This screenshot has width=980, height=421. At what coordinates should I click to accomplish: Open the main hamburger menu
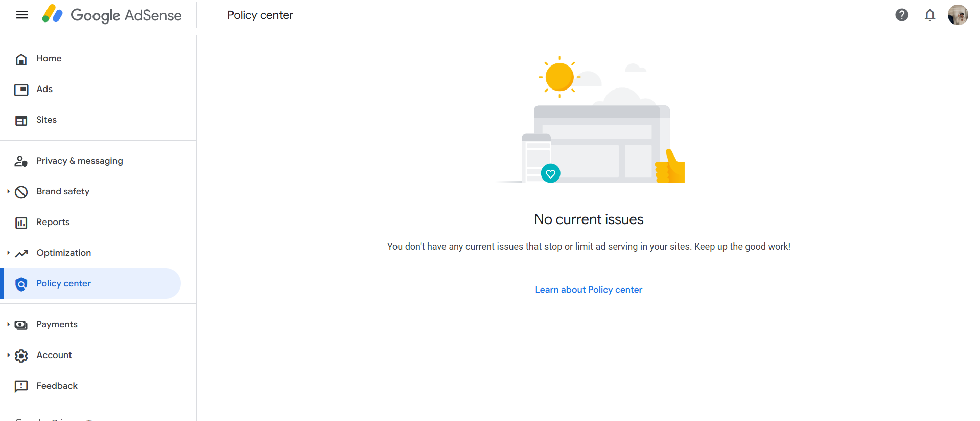point(22,15)
